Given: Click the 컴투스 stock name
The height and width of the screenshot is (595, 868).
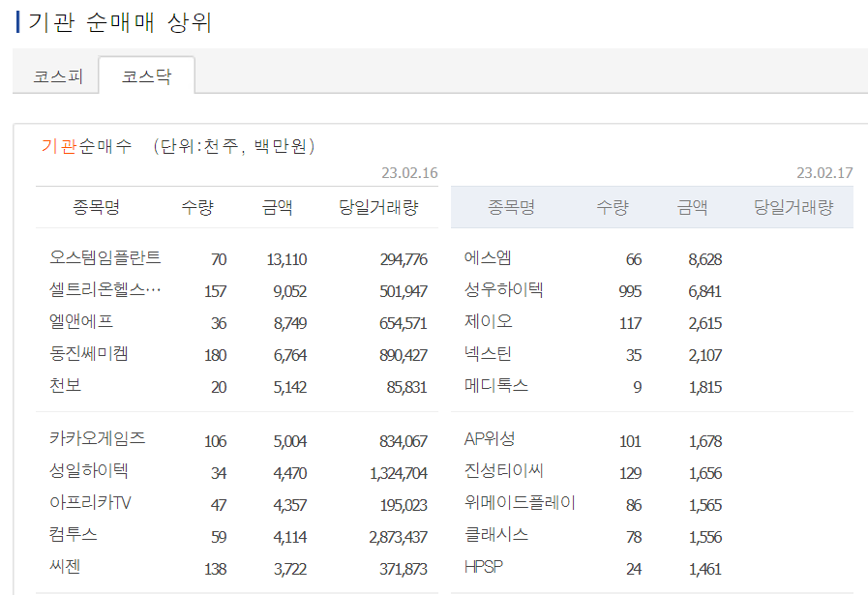Looking at the screenshot, I should coord(74,535).
